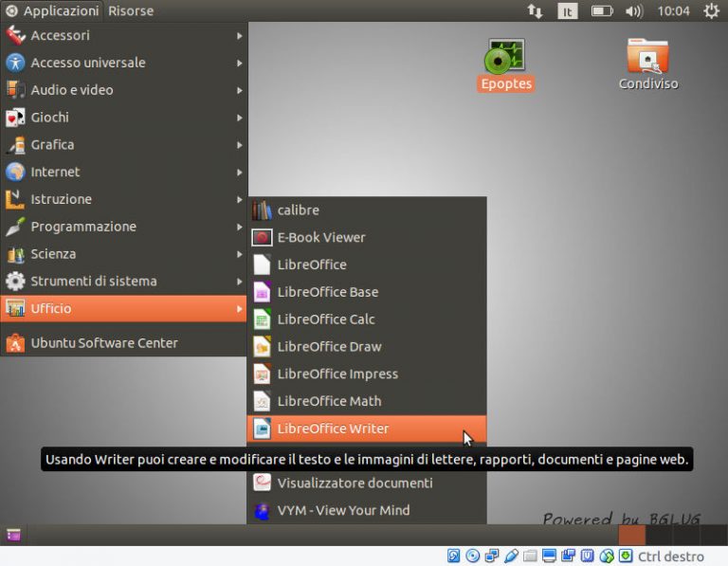Click the LibreOffice Math icon
Screen dimensions: 728x566
click(262, 401)
